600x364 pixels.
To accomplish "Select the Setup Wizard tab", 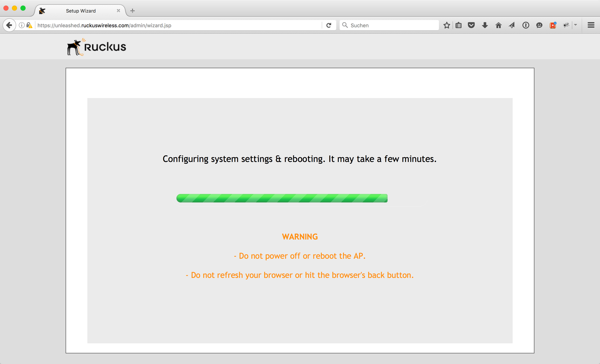I will point(80,11).
